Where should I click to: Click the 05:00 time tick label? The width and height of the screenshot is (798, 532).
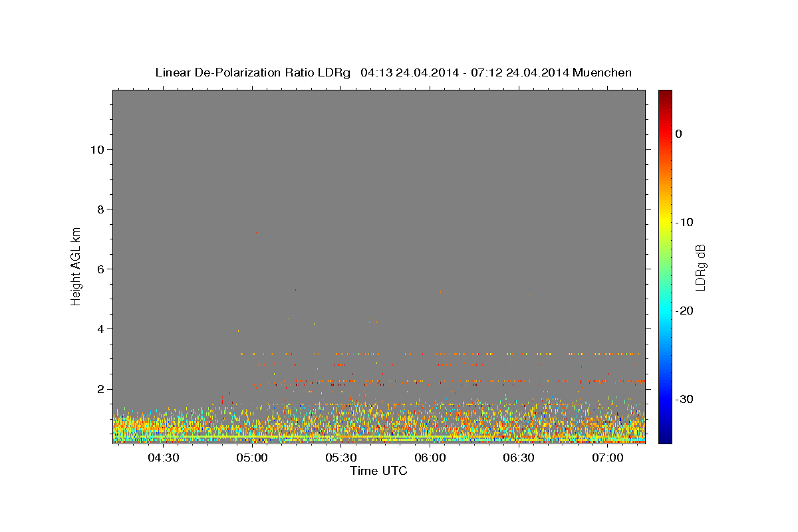pos(253,458)
